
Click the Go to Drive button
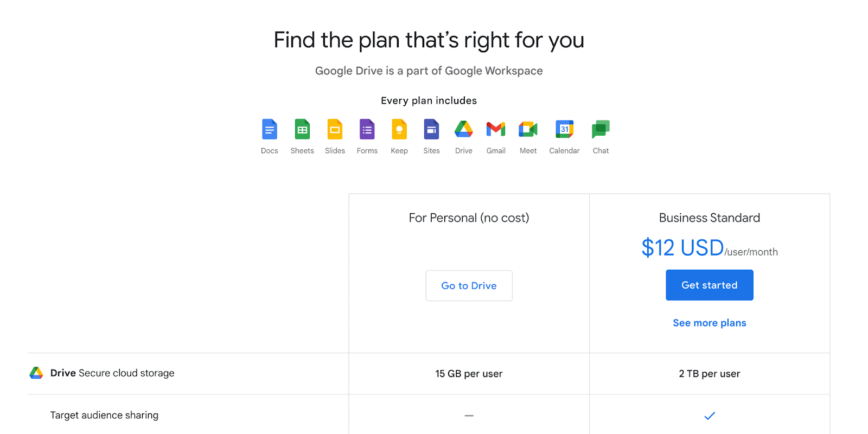[x=469, y=285]
